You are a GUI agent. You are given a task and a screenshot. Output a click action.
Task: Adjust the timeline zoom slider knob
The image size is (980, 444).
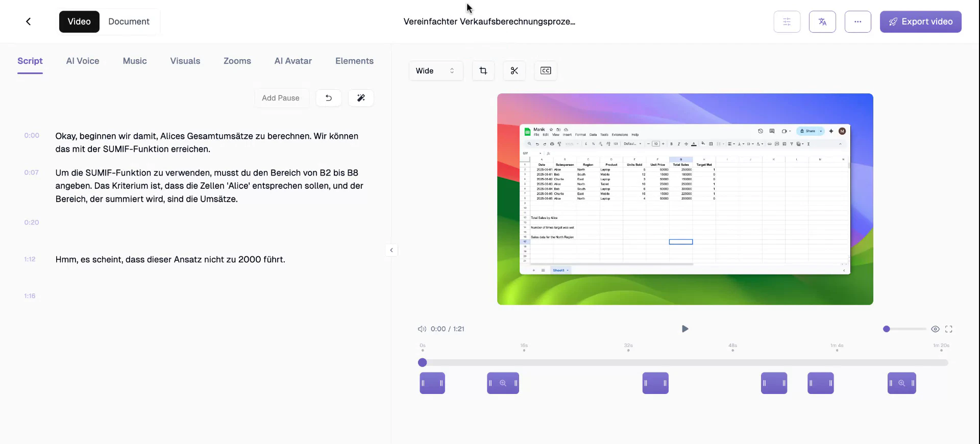(887, 329)
